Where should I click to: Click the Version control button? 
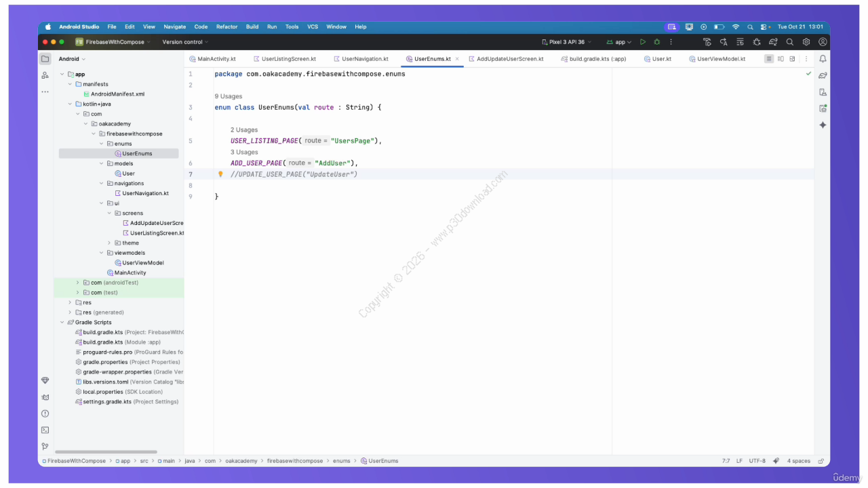[x=185, y=42]
